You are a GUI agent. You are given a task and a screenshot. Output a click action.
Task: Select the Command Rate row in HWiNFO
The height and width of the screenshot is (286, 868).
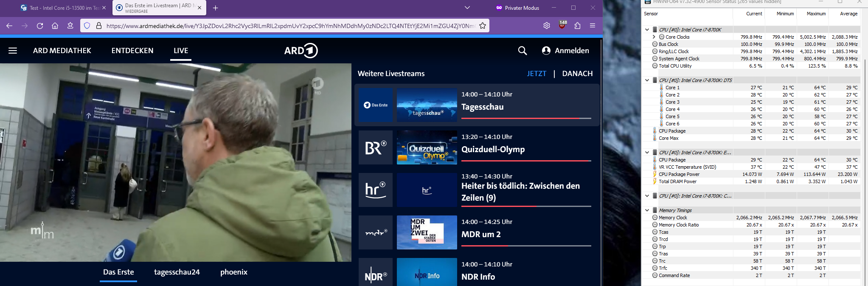click(x=751, y=275)
